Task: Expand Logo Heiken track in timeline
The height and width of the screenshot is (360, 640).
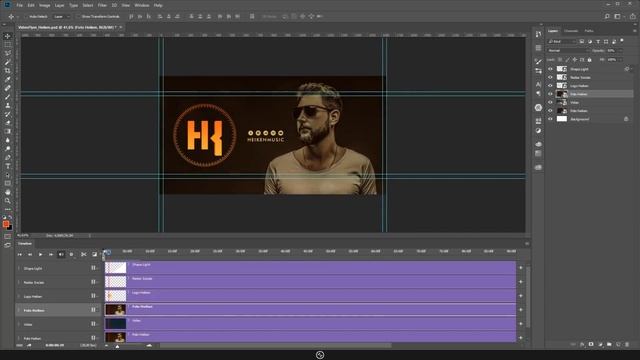Action: coord(19,296)
